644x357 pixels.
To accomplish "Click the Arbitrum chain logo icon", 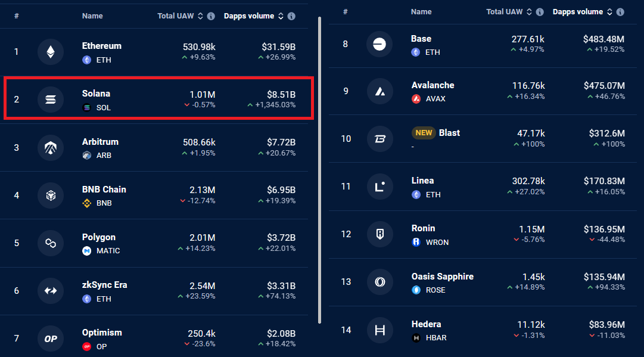I will click(51, 147).
